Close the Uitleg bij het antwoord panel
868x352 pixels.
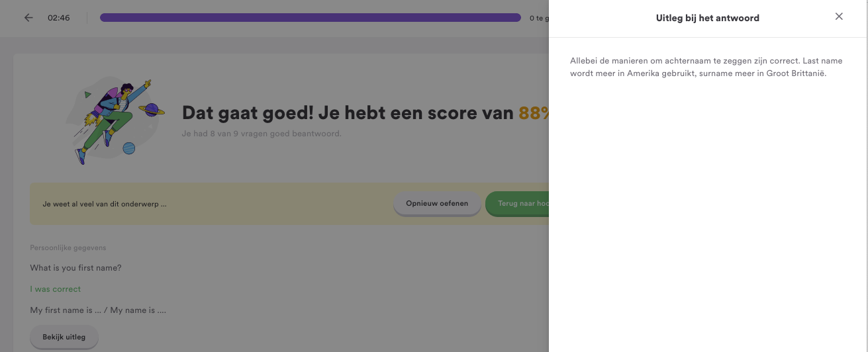(839, 17)
